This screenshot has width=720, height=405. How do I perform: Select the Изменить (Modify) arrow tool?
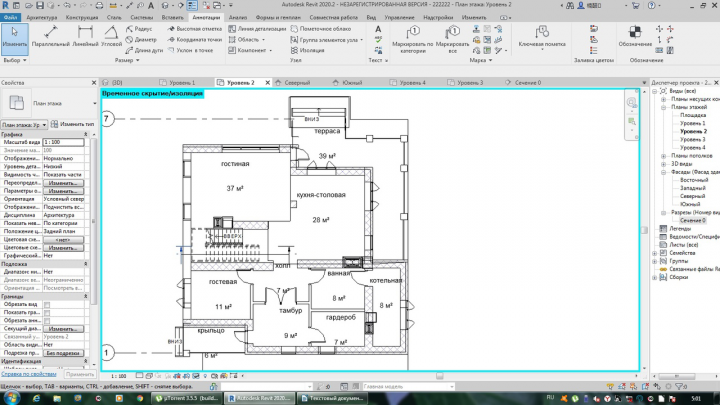[x=15, y=39]
